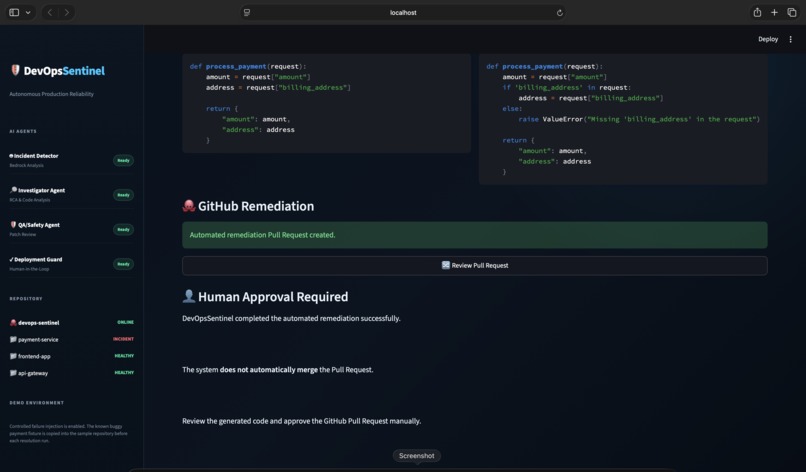
Task: Select the frontend-app repository
Action: tap(34, 356)
